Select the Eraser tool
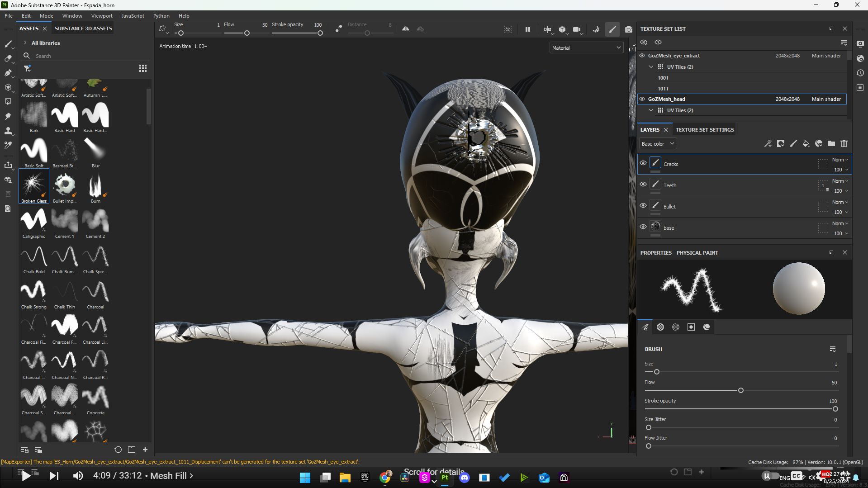Viewport: 868px width, 488px height. 8,58
